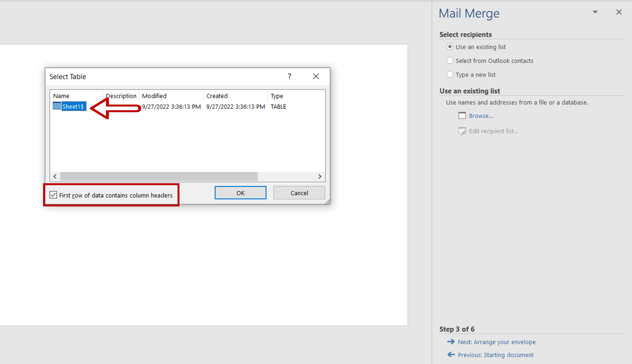Click the help question mark in Select Table dialog
The image size is (632, 364).
(x=290, y=76)
